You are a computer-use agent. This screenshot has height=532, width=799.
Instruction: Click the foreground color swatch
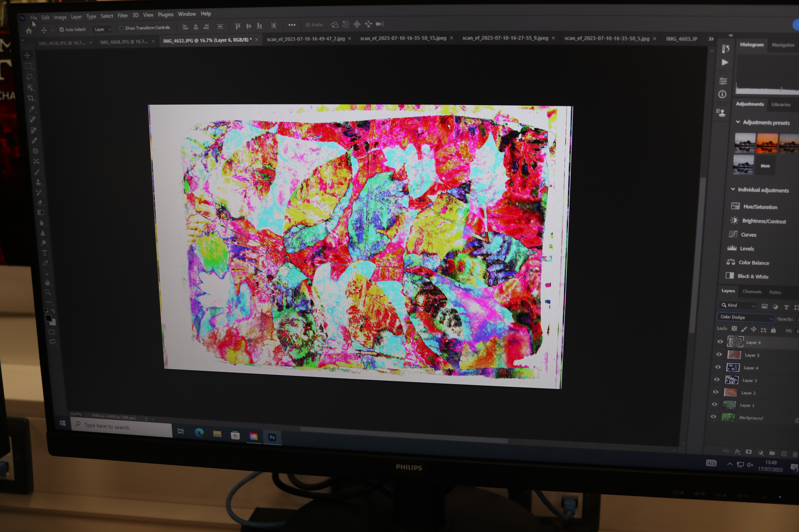(x=49, y=318)
